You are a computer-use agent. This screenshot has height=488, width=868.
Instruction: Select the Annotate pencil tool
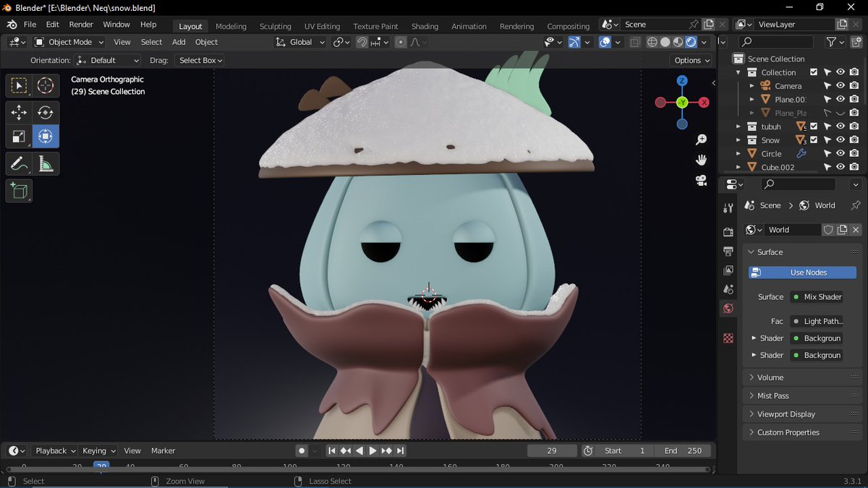point(19,164)
